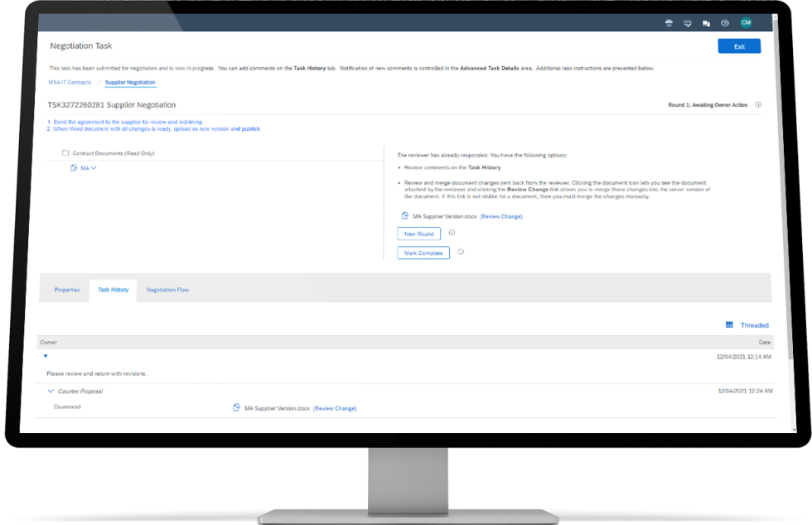This screenshot has width=812, height=525.
Task: Click info icon beside Round 1 status
Action: (758, 105)
